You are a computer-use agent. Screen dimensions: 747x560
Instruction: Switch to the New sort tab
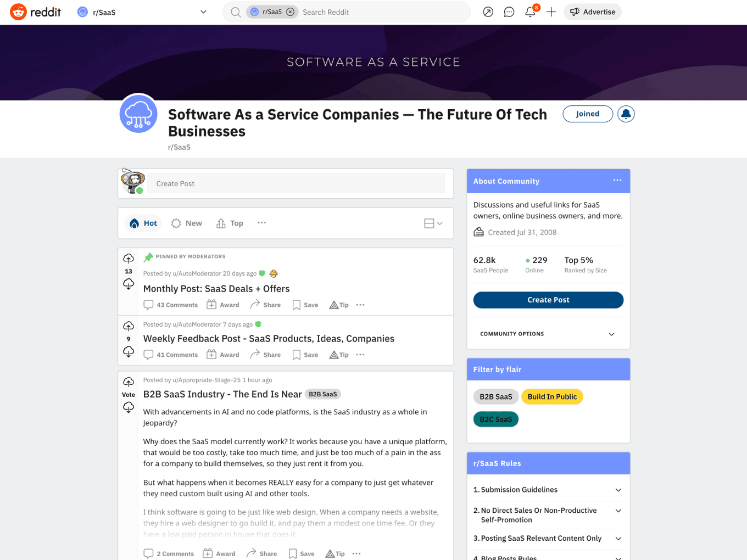click(x=187, y=223)
